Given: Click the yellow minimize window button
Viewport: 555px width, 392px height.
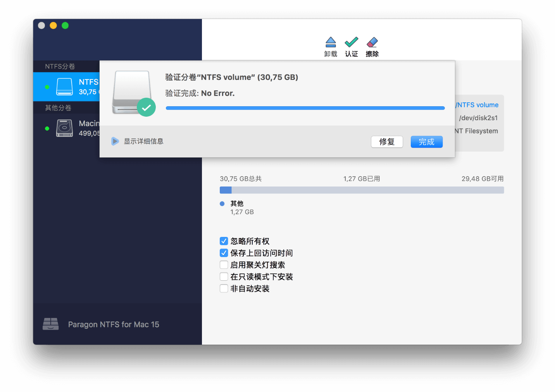Looking at the screenshot, I should tap(53, 26).
